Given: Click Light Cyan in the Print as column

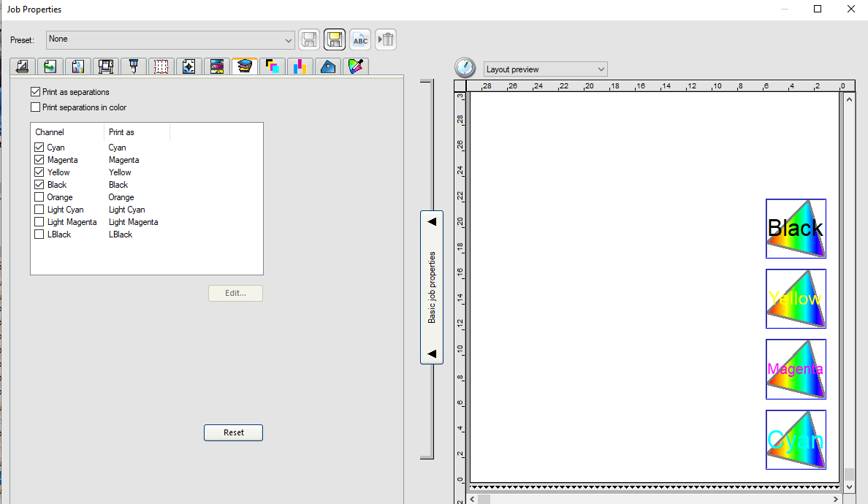Looking at the screenshot, I should [127, 210].
